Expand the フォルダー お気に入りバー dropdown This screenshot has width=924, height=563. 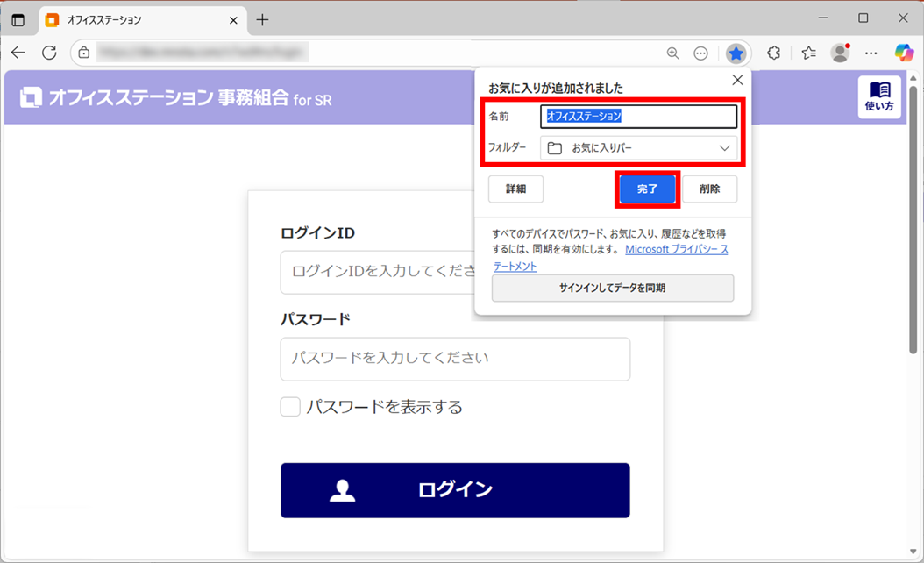pos(638,148)
